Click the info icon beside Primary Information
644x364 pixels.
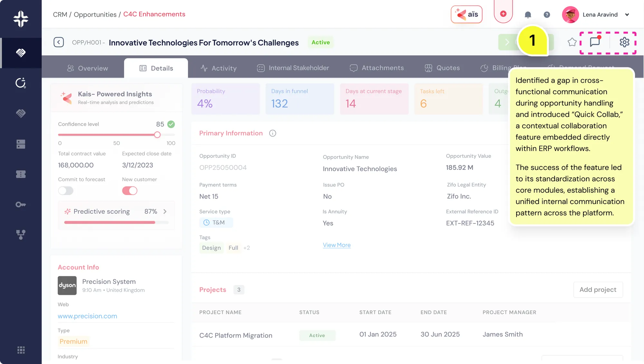tap(272, 133)
